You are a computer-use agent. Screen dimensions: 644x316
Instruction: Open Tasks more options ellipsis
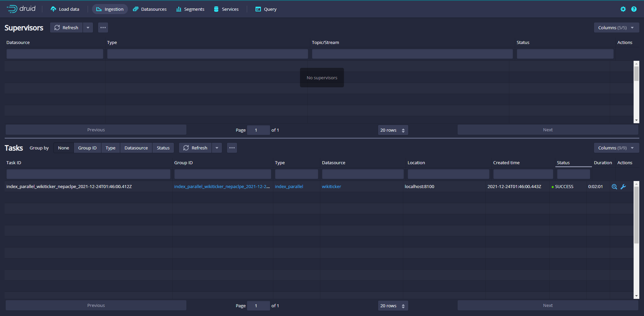click(232, 148)
